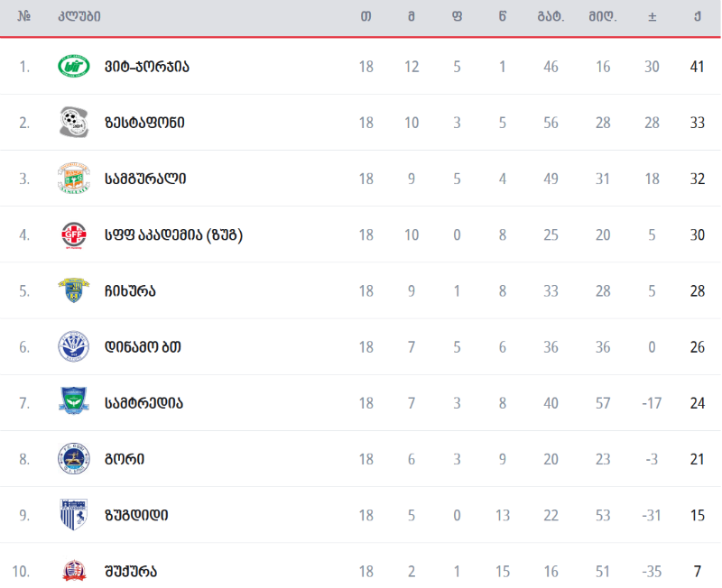Click the შუქურა red and white crest
The height and width of the screenshot is (588, 722).
pos(74,571)
